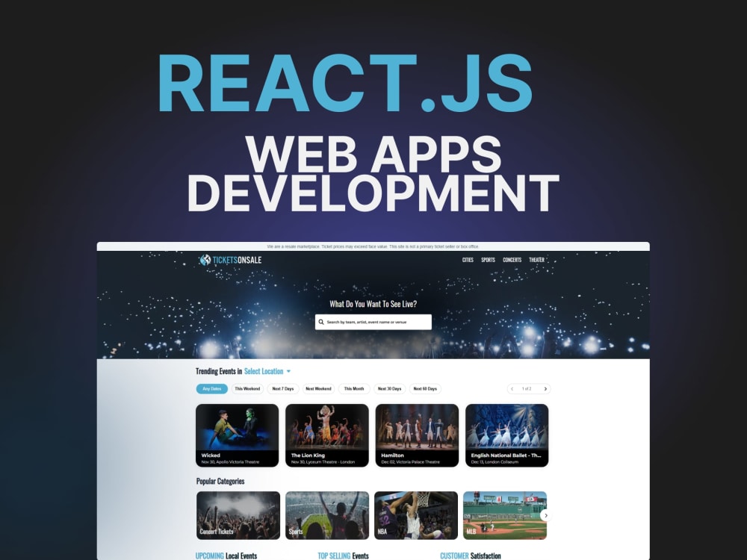Open the CONCERTS menu item

[512, 259]
